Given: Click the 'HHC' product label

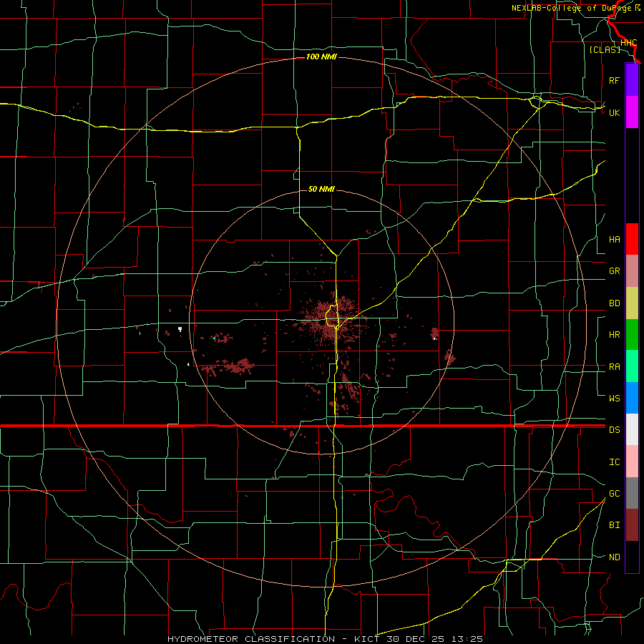Looking at the screenshot, I should tap(628, 43).
